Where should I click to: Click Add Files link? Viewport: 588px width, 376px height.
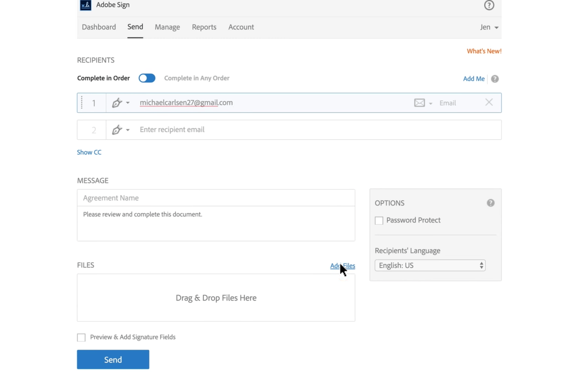[342, 265]
